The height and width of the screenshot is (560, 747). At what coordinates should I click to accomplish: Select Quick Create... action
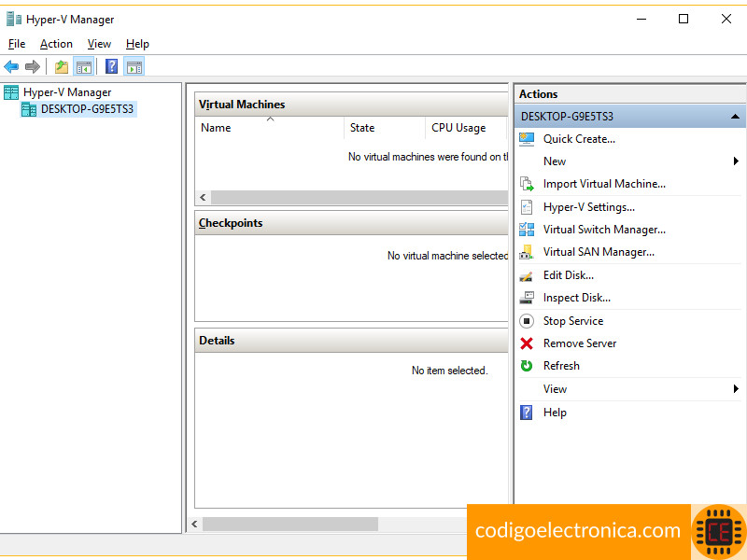(579, 139)
